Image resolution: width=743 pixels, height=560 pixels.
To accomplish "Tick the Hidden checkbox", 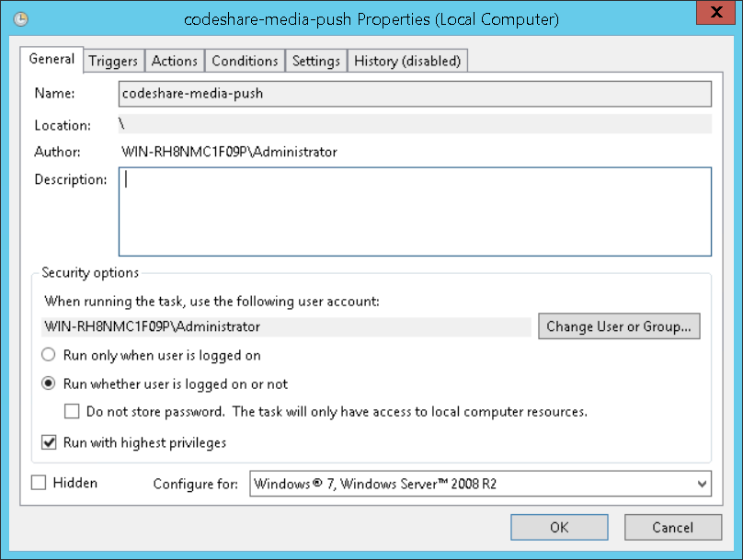I will pos(39,483).
